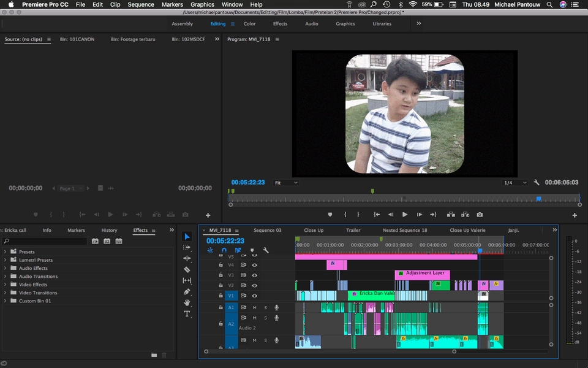Toggle lock on track V4
This screenshot has height=368, width=588.
click(x=221, y=265)
